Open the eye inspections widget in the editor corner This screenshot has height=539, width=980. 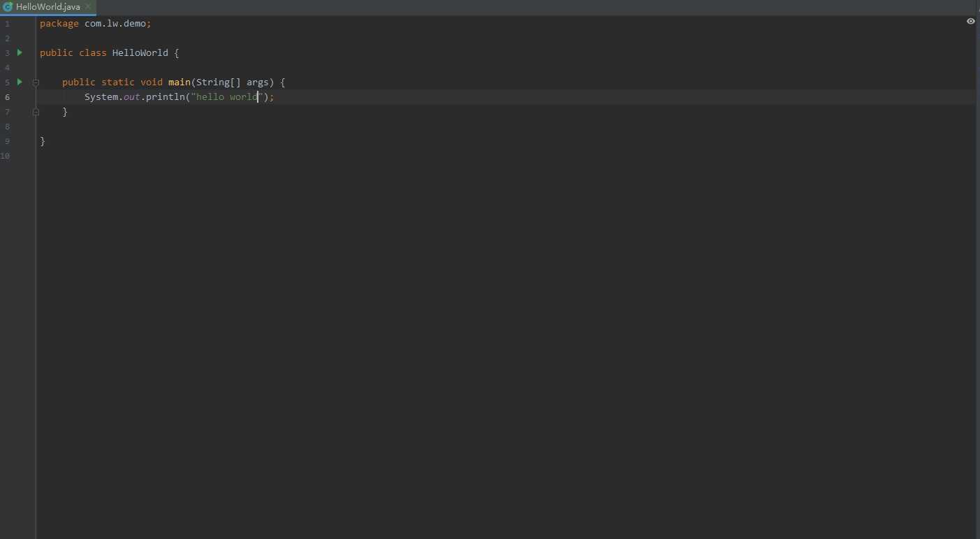tap(970, 22)
